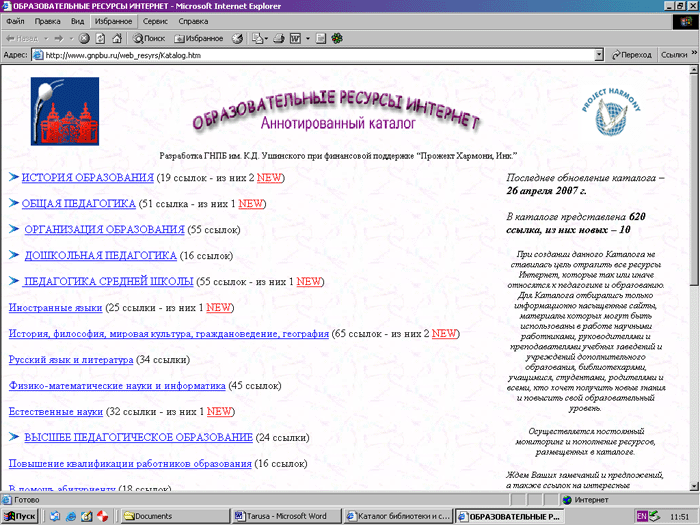Switch to Tarusa - Microsoft Word in taskbar
This screenshot has width=700, height=525.
pyautogui.click(x=286, y=516)
